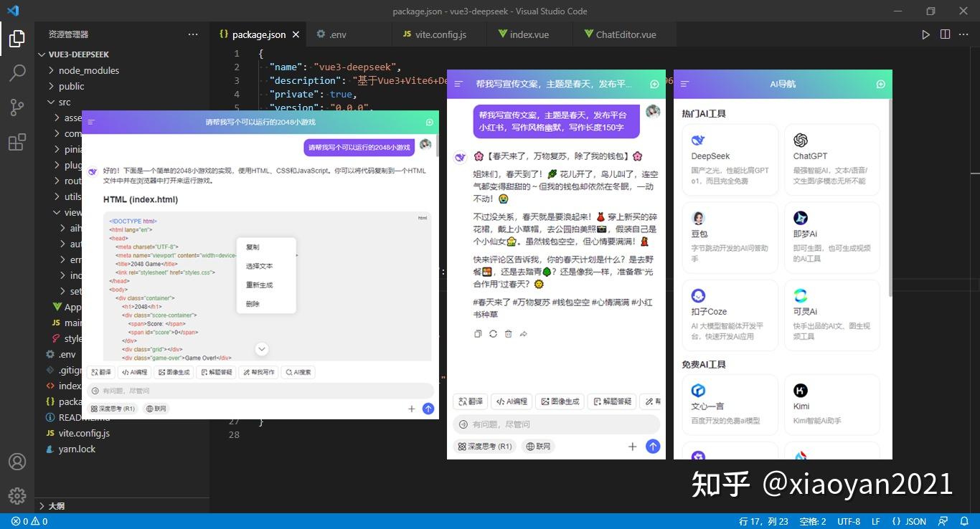Delete the AI reply using trash icon
980x529 pixels.
[508, 333]
